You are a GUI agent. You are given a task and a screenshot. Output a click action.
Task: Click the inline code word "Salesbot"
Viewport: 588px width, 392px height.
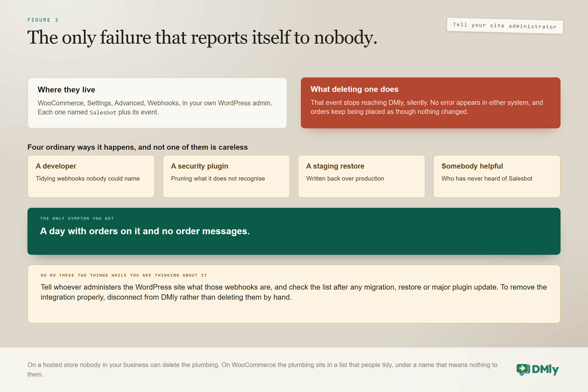click(103, 112)
